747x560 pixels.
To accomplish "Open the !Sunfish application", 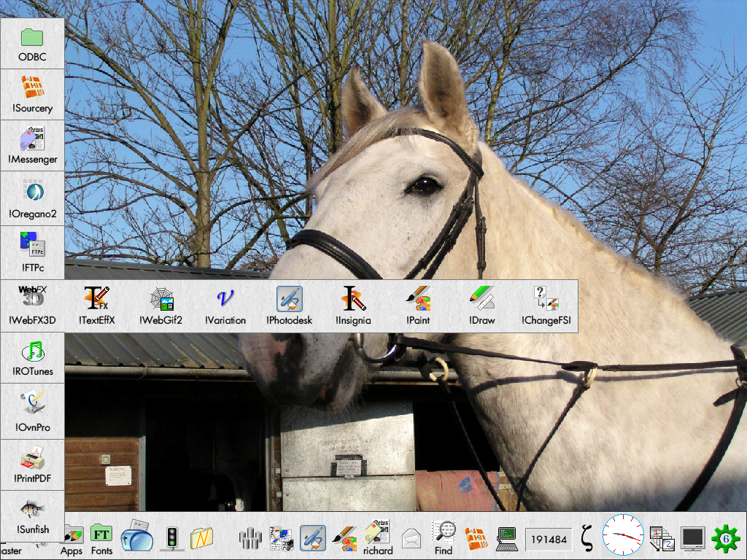I will (x=32, y=517).
